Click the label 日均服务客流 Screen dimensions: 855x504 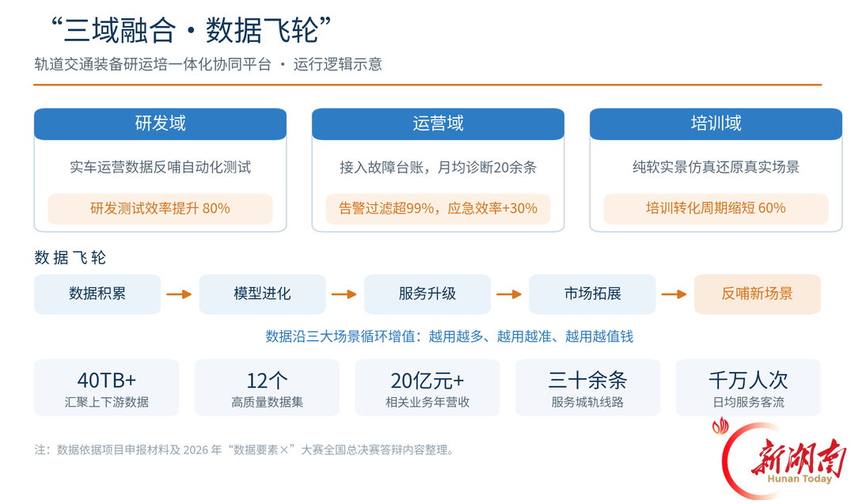pos(748,403)
